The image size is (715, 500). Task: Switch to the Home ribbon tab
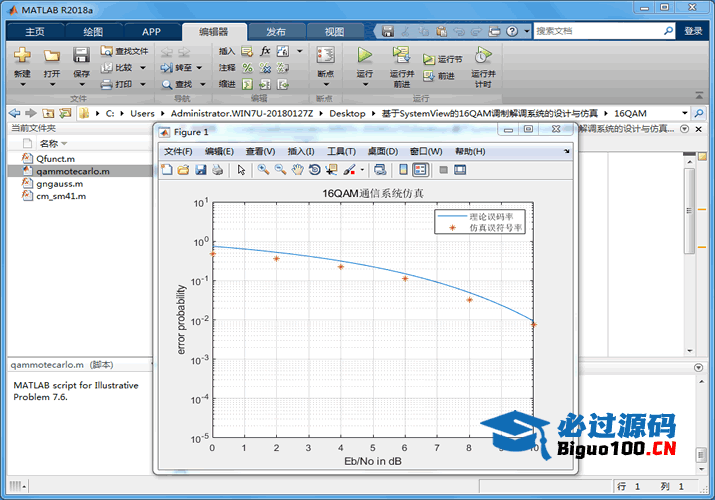[x=35, y=31]
